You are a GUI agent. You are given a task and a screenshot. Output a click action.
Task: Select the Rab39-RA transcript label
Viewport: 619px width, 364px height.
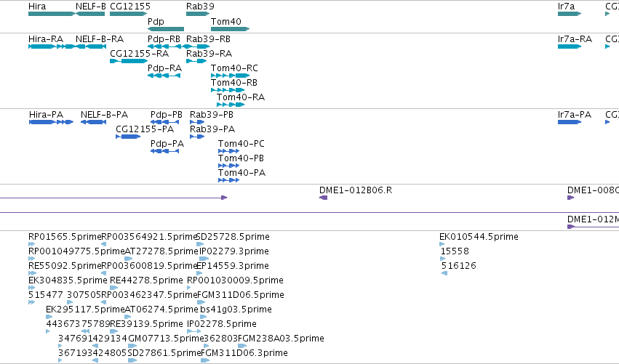209,54
